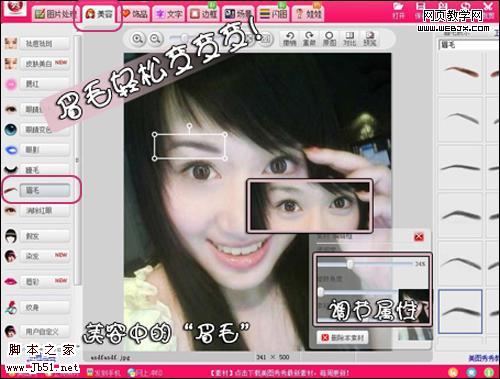Click the 删除本素材 delete button
500x379 pixels.
click(x=342, y=338)
